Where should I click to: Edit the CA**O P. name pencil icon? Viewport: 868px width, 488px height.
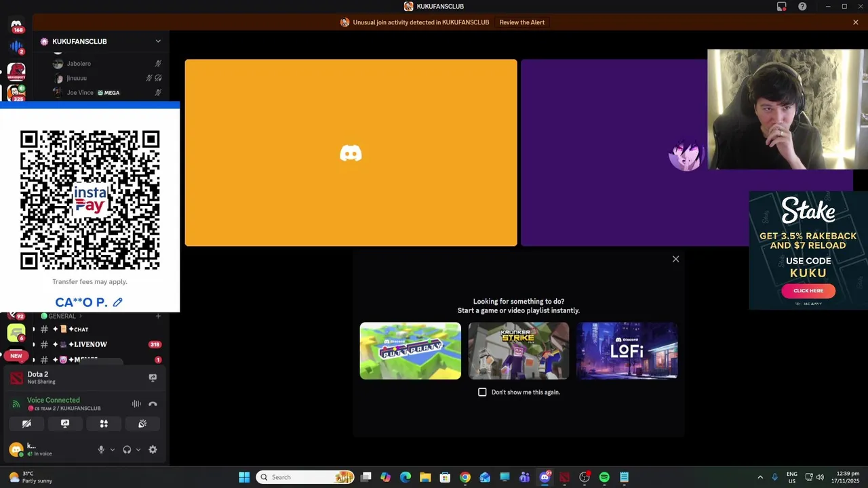pyautogui.click(x=117, y=302)
